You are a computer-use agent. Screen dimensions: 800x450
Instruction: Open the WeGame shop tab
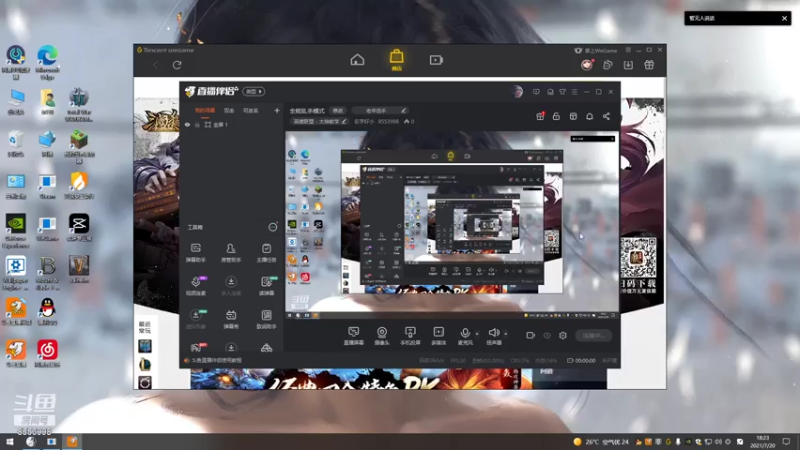click(x=396, y=60)
